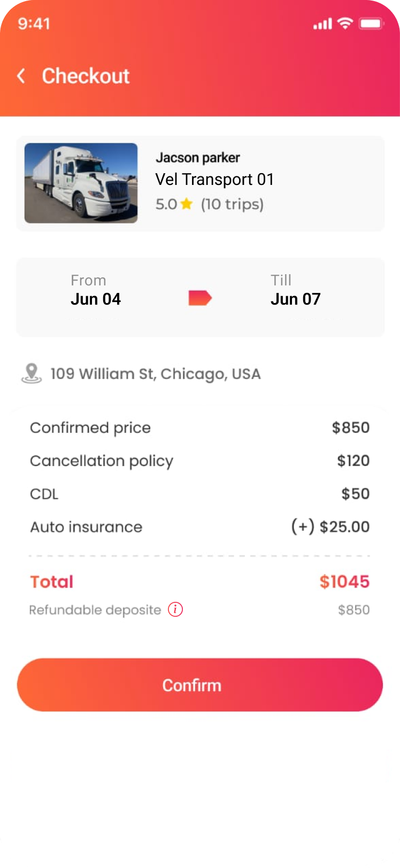
Task: Tap the arrow tag between the dates
Action: click(x=200, y=298)
